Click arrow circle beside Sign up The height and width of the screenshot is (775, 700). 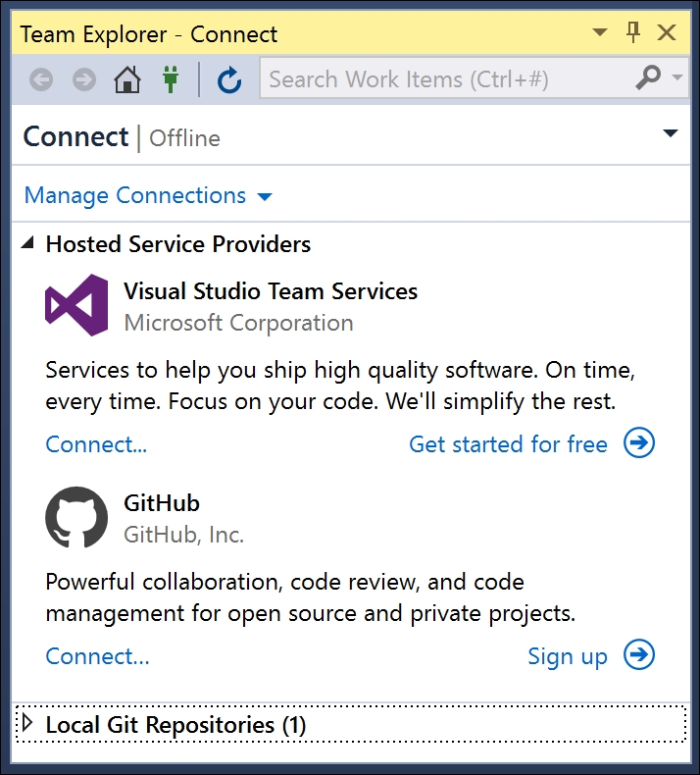[x=639, y=655]
